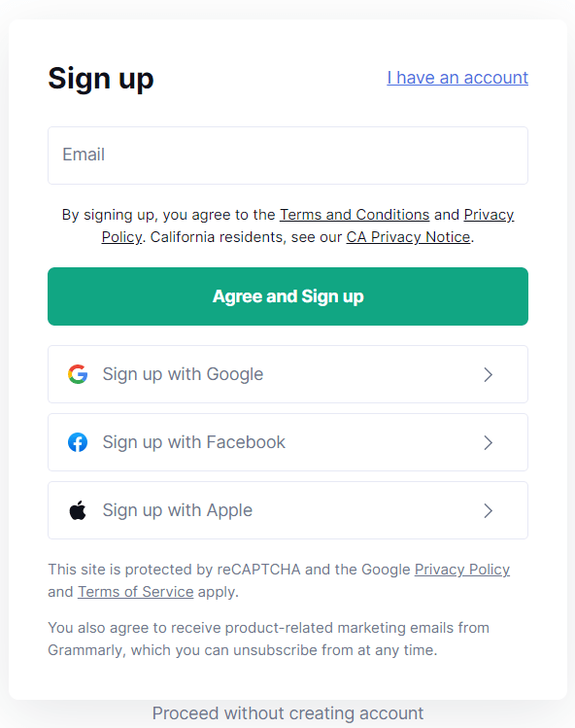Click the chevron arrow on Google row
Image resolution: width=575 pixels, height=728 pixels.
point(488,374)
